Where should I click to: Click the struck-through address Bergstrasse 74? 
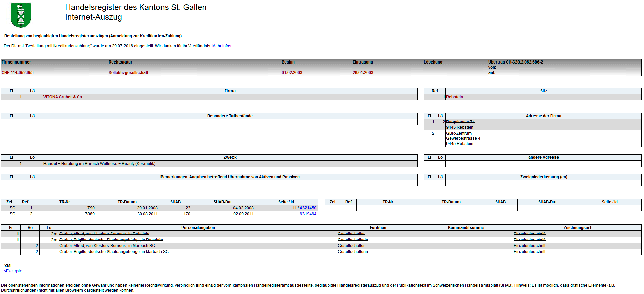(460, 122)
